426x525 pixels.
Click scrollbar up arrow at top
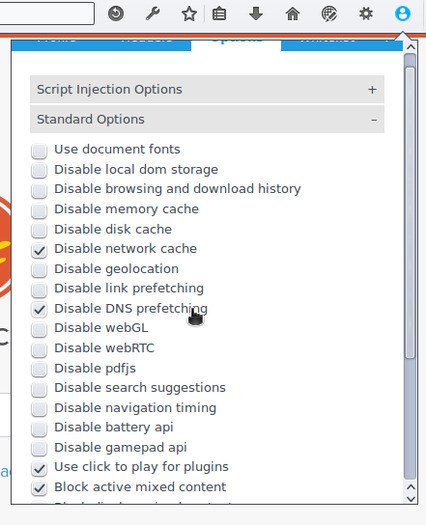[411, 47]
